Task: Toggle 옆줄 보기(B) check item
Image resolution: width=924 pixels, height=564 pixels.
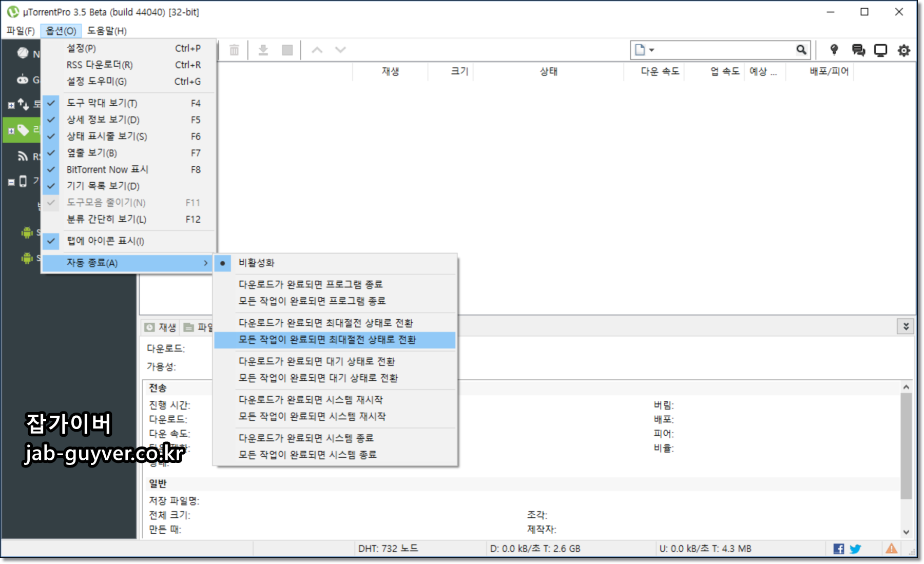Action: pos(128,153)
